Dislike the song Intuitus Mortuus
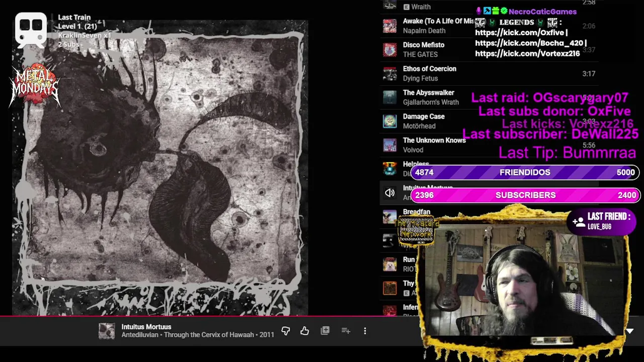This screenshot has width=644, height=362. tap(286, 331)
